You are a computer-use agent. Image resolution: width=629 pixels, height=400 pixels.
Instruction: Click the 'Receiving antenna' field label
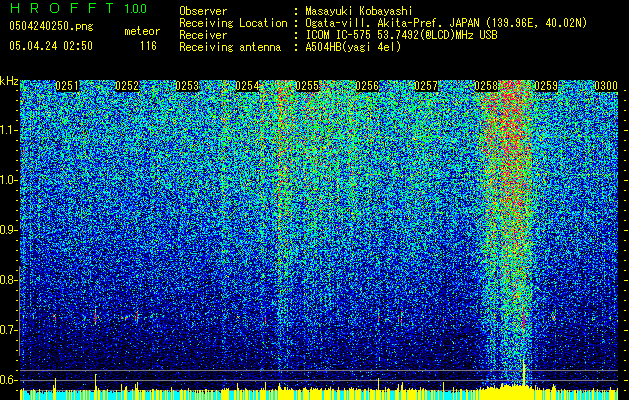(x=230, y=47)
